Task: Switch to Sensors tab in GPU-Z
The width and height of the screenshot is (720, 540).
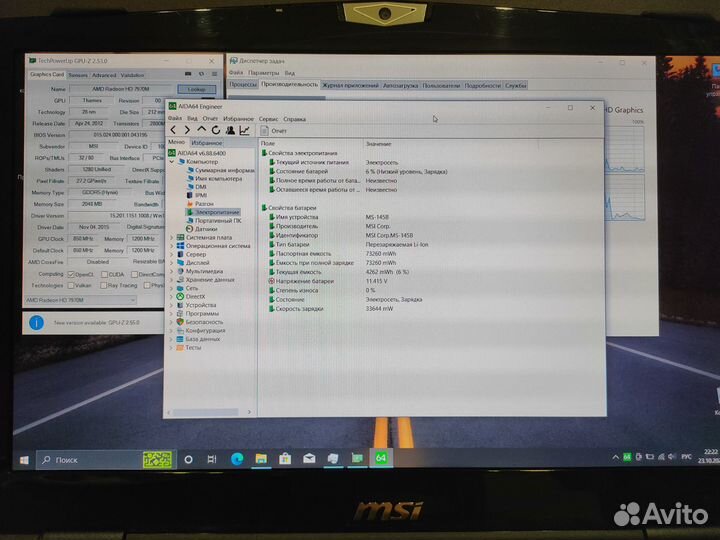Action: tap(78, 75)
